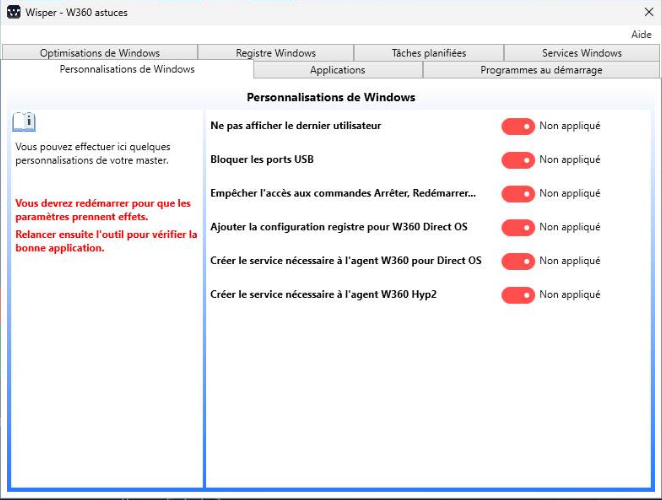
Task: Open the Optimisations de Windows tab
Action: [x=100, y=53]
